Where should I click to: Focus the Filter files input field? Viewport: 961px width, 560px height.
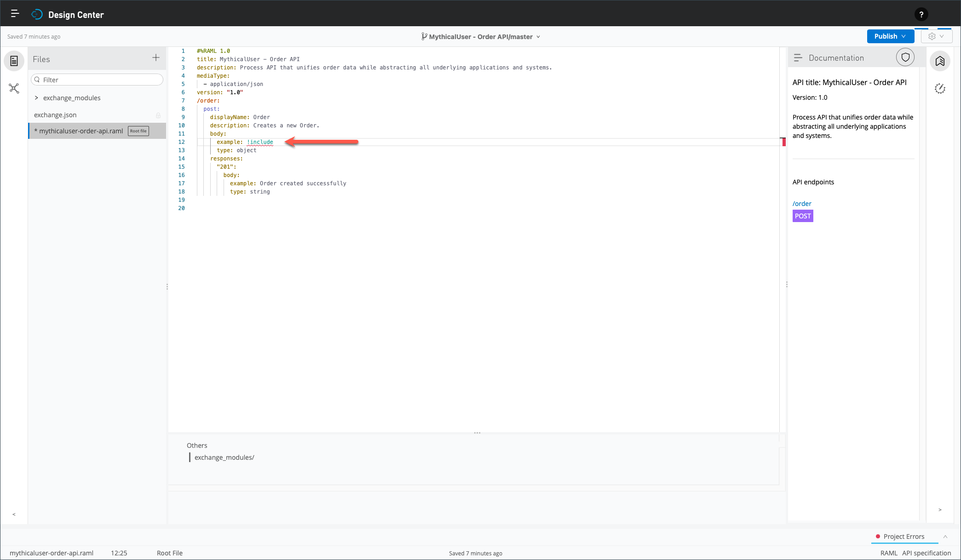97,80
